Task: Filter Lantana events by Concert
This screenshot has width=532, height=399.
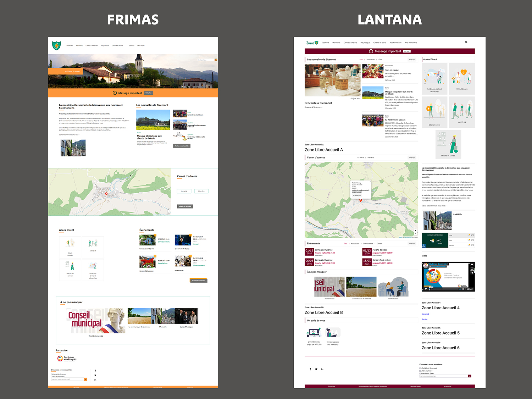Action: (x=379, y=244)
